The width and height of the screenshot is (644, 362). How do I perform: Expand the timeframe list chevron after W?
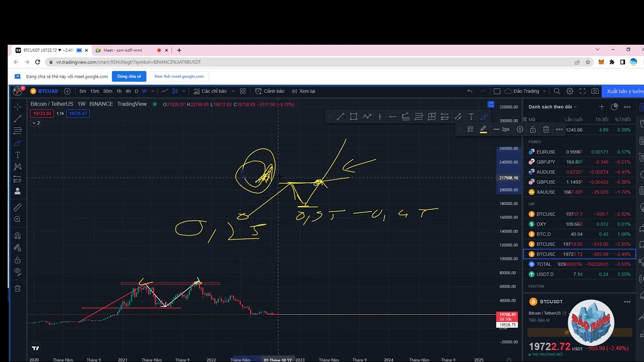[x=152, y=91]
